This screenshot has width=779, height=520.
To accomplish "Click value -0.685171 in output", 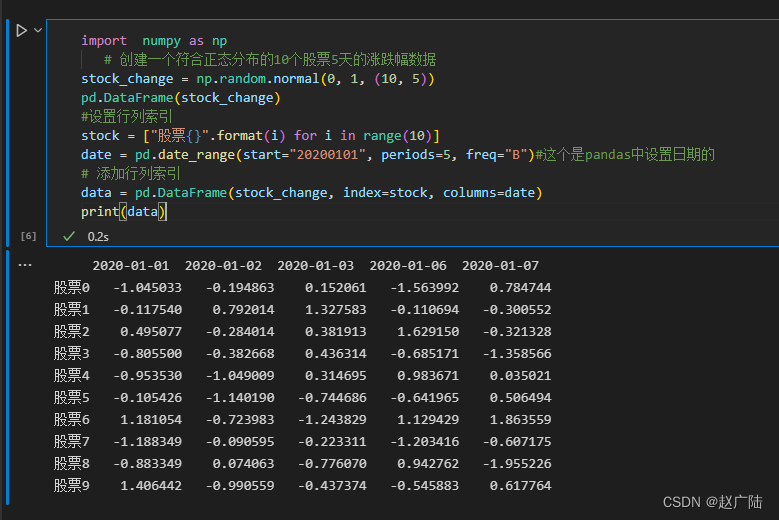I will 425,354.
